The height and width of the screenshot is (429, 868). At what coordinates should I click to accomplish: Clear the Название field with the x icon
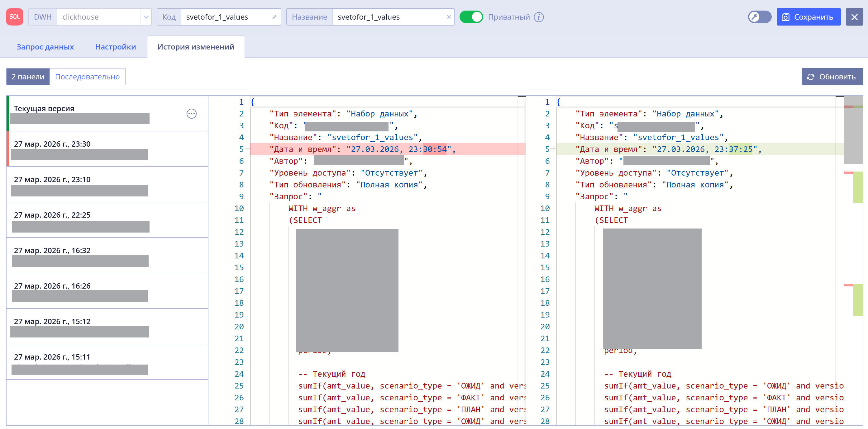tap(449, 17)
